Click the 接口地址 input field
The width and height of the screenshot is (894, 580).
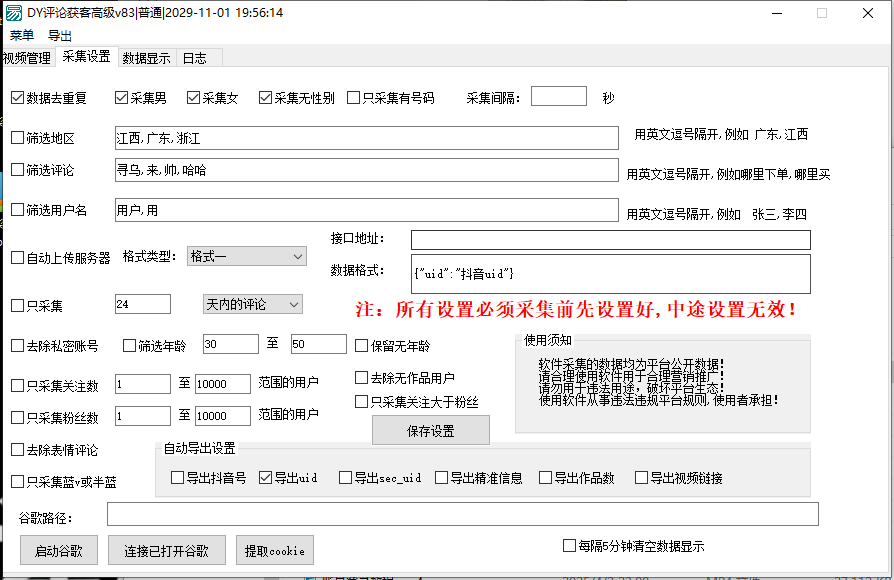(x=611, y=240)
